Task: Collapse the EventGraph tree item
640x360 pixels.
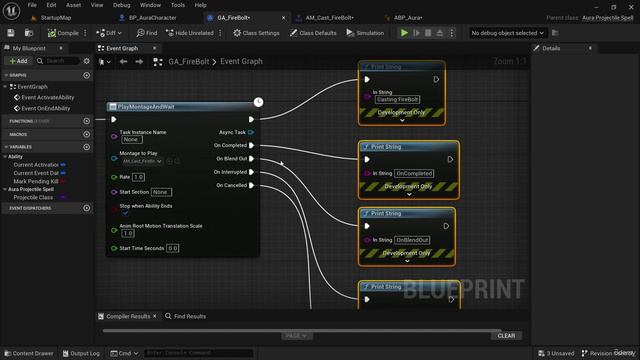Action: tap(5, 87)
